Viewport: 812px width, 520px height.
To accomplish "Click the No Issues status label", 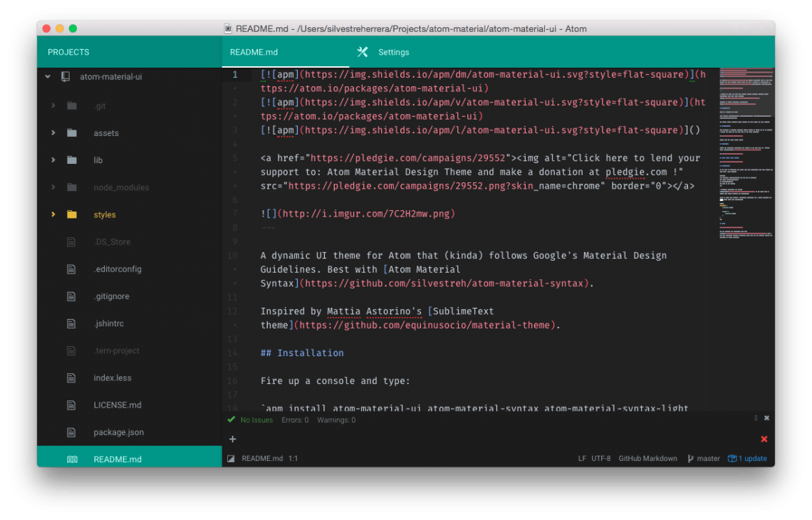I will tap(256, 420).
